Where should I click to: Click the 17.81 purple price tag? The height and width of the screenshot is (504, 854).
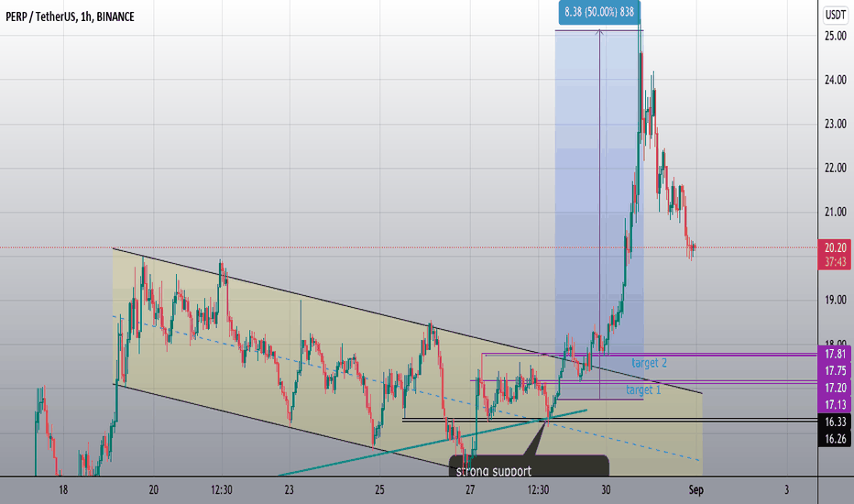point(836,354)
